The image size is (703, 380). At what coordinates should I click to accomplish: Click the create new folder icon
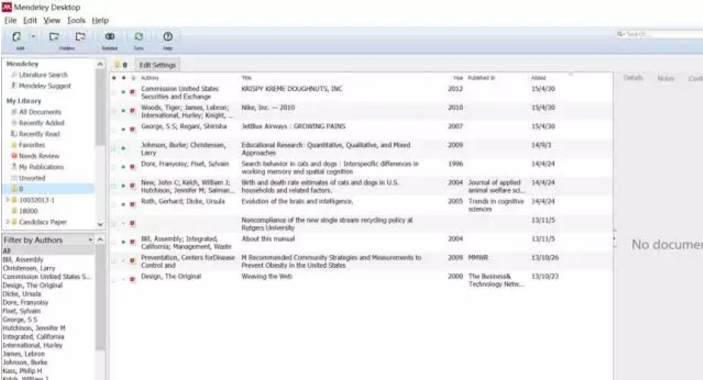pos(54,37)
